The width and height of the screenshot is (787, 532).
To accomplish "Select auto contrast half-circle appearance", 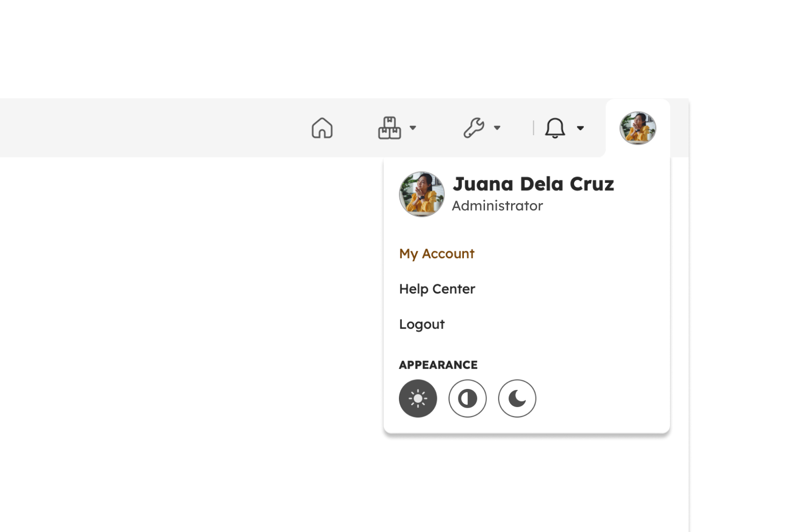I will point(467,398).
